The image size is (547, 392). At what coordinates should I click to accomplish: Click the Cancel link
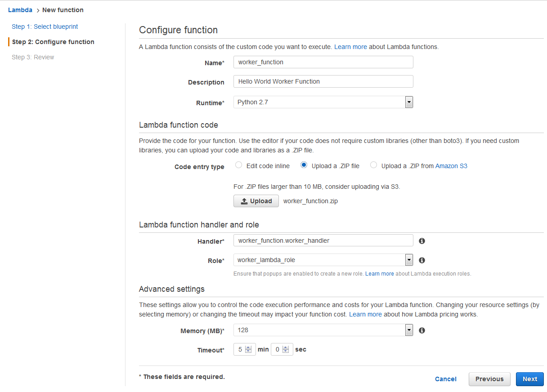[x=446, y=379]
